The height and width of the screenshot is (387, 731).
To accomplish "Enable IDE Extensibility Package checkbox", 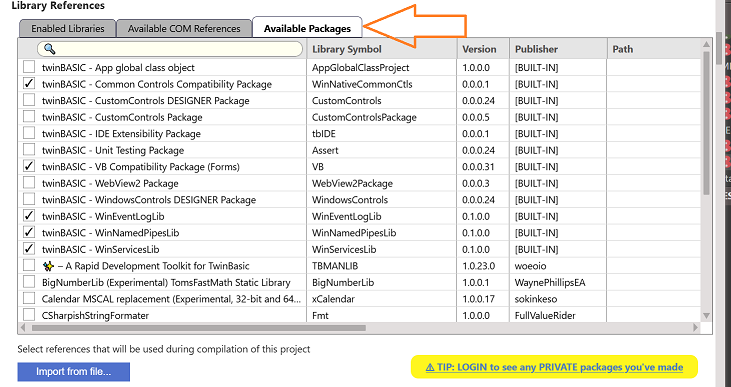I will 29,133.
